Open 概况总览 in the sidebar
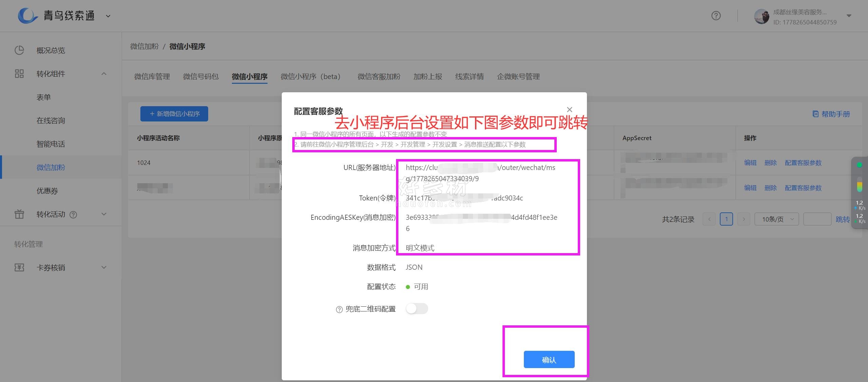Image resolution: width=868 pixels, height=382 pixels. coord(51,50)
